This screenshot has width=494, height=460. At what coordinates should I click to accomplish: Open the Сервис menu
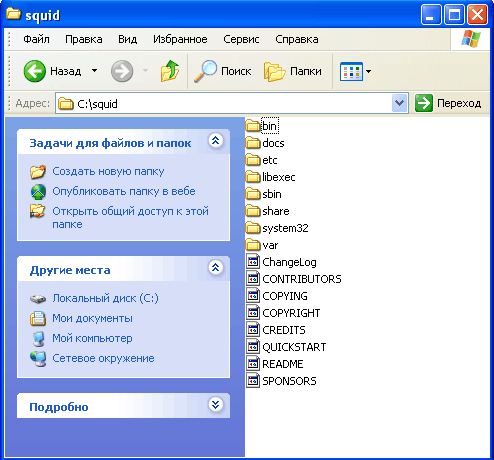click(241, 39)
